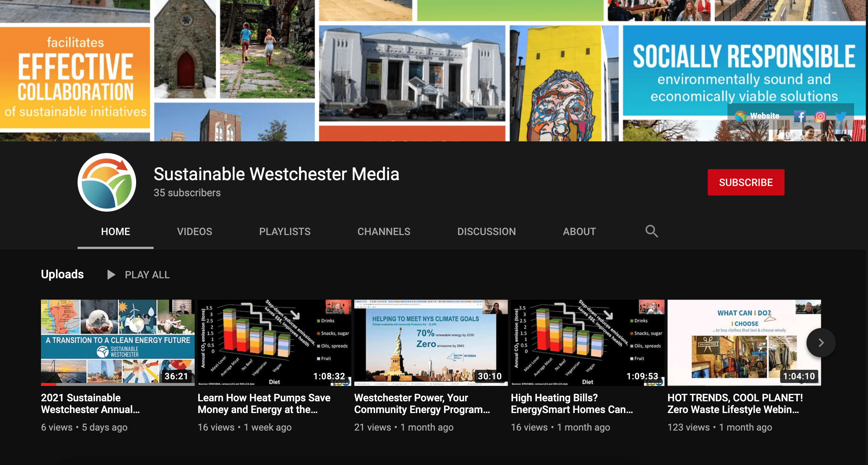
Task: Click title '2021 Sustainable Westchester Annual...'
Action: (x=90, y=403)
